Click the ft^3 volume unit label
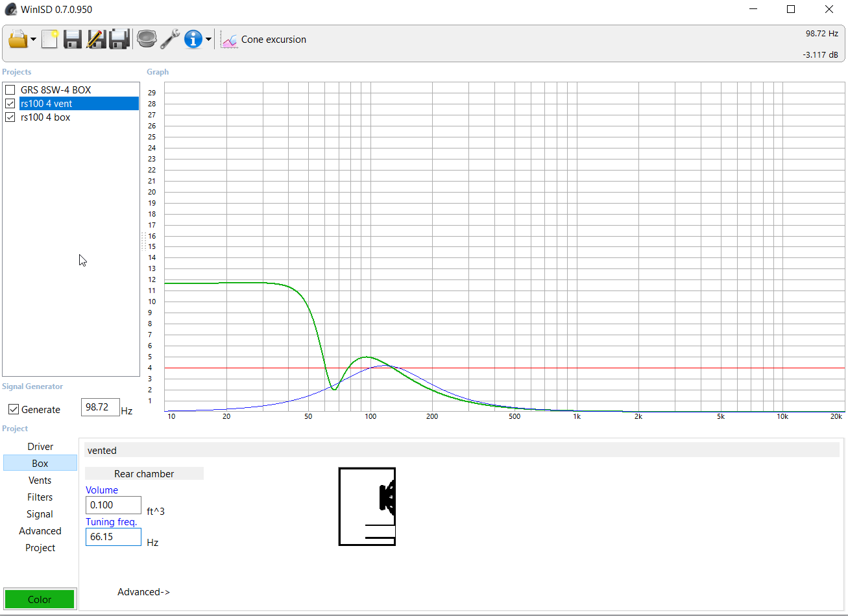This screenshot has height=616, width=848. tap(156, 512)
